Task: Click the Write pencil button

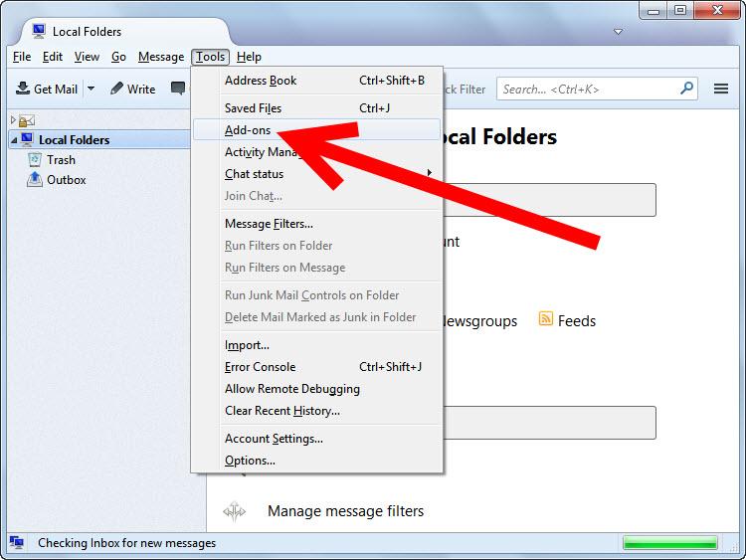Action: click(x=132, y=89)
